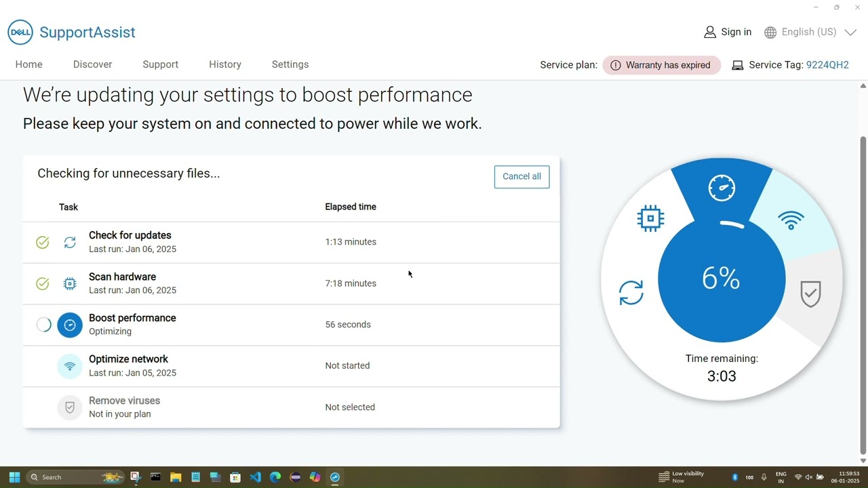Viewport: 868px width, 488px height.
Task: Open Visual Studio Code from the taskbar
Action: coord(255,477)
